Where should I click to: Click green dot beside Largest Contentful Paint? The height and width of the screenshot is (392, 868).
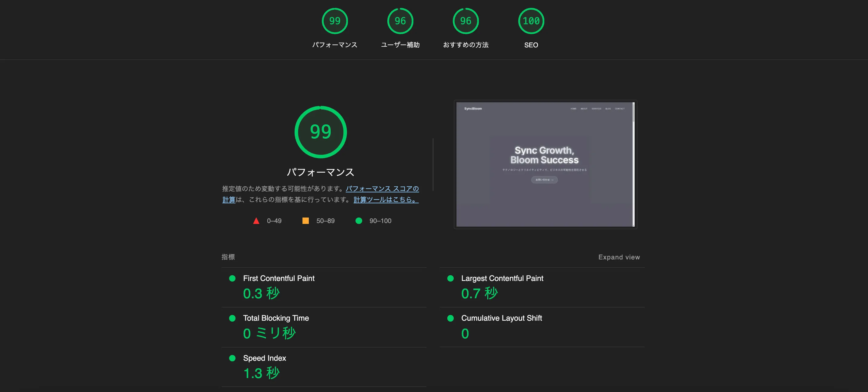(x=450, y=278)
